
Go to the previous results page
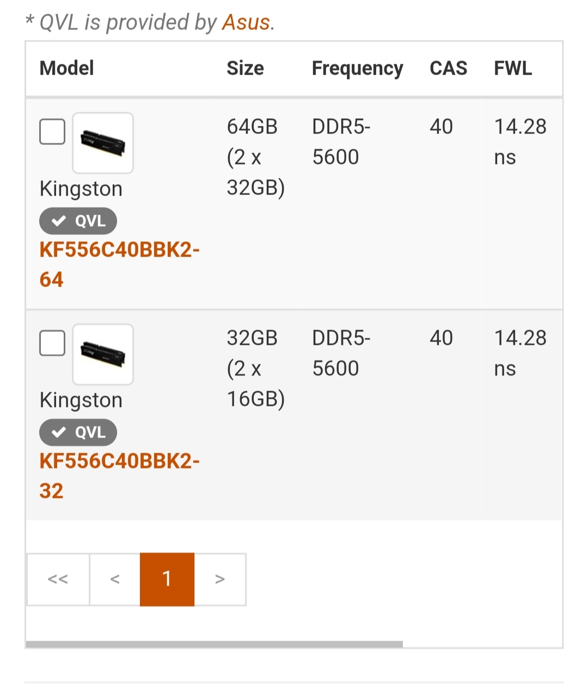115,580
